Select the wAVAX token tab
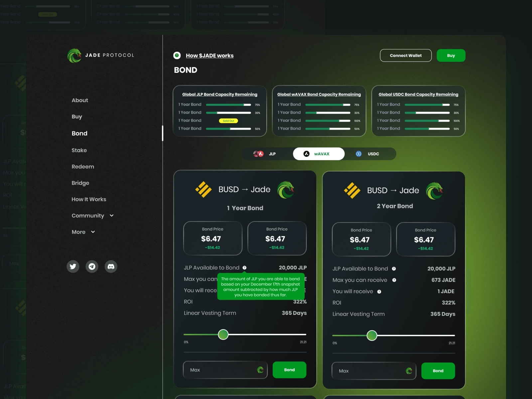Viewport: 532px width, 399px height. [319, 154]
